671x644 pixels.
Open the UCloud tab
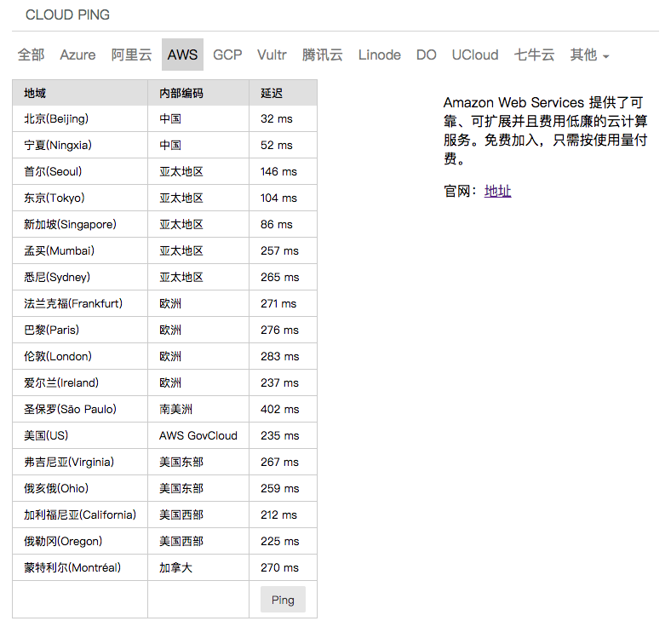(x=475, y=55)
